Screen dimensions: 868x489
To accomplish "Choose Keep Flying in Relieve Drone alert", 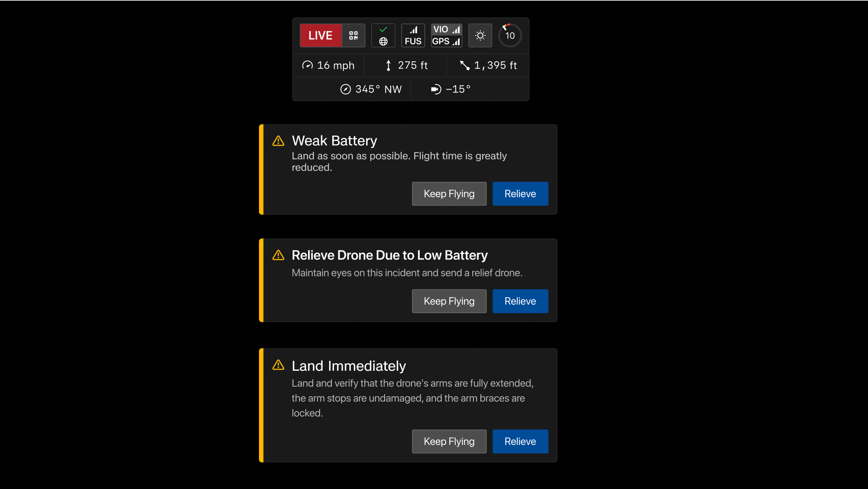I will pos(449,301).
